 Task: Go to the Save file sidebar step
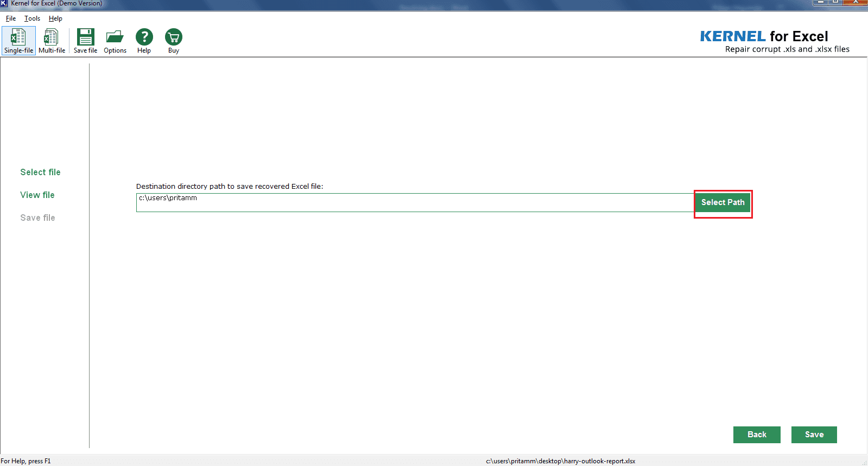click(37, 218)
